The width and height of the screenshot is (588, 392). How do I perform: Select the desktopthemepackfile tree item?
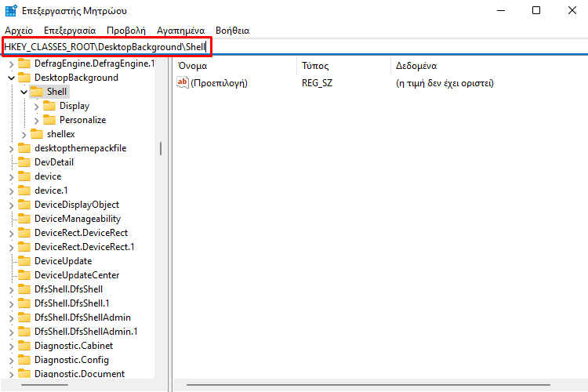coord(80,148)
